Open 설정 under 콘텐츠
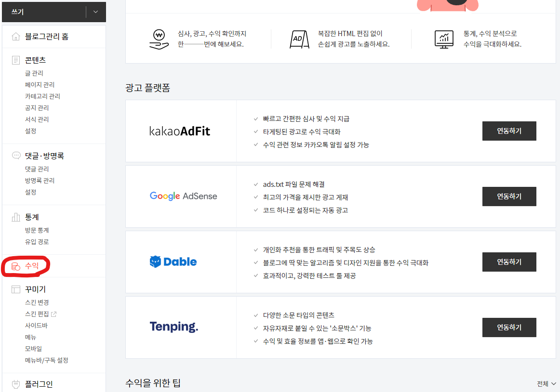560x392 pixels. click(x=31, y=131)
